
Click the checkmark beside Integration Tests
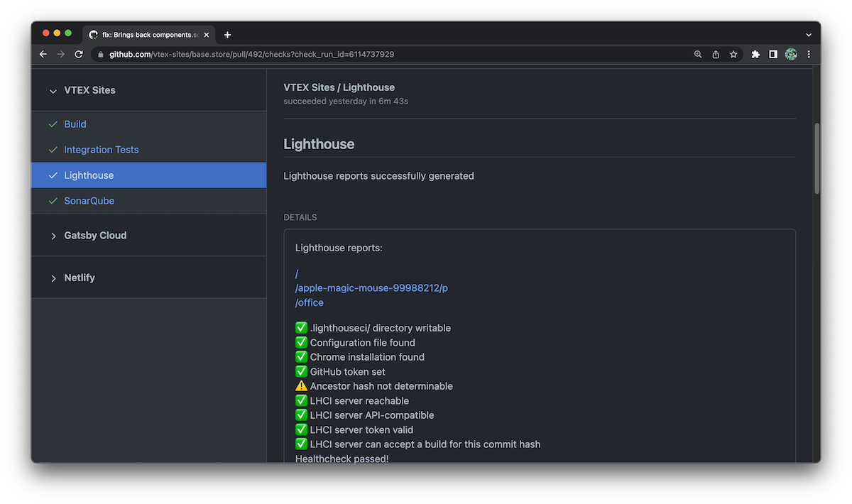pyautogui.click(x=53, y=150)
